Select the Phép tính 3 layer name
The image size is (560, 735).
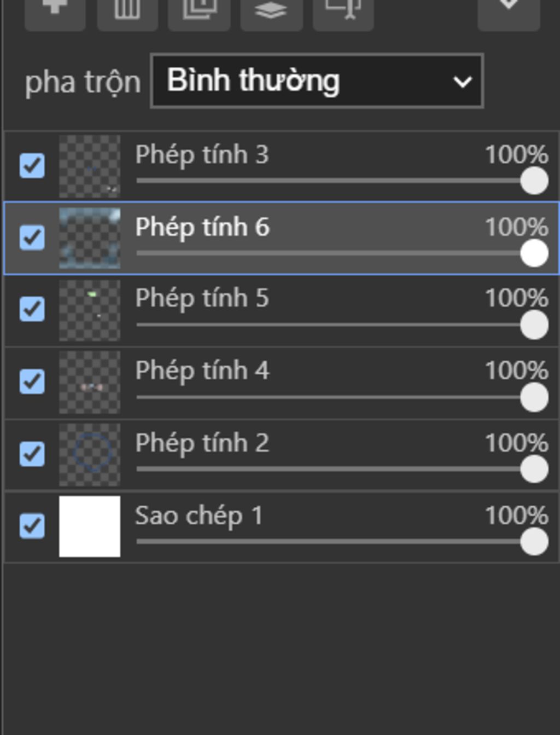(x=202, y=154)
